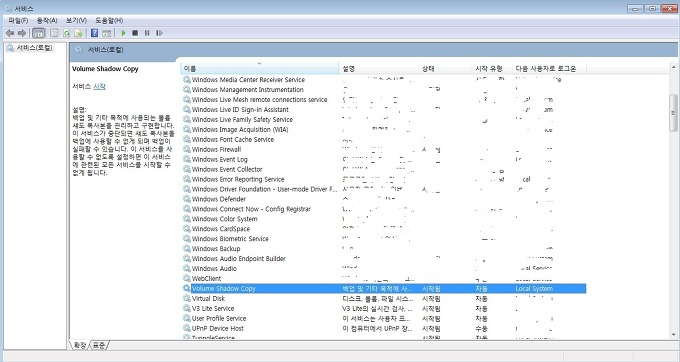Select the UPnP Device Host service
Image resolution: width=680 pixels, height=362 pixels.
click(x=384, y=328)
